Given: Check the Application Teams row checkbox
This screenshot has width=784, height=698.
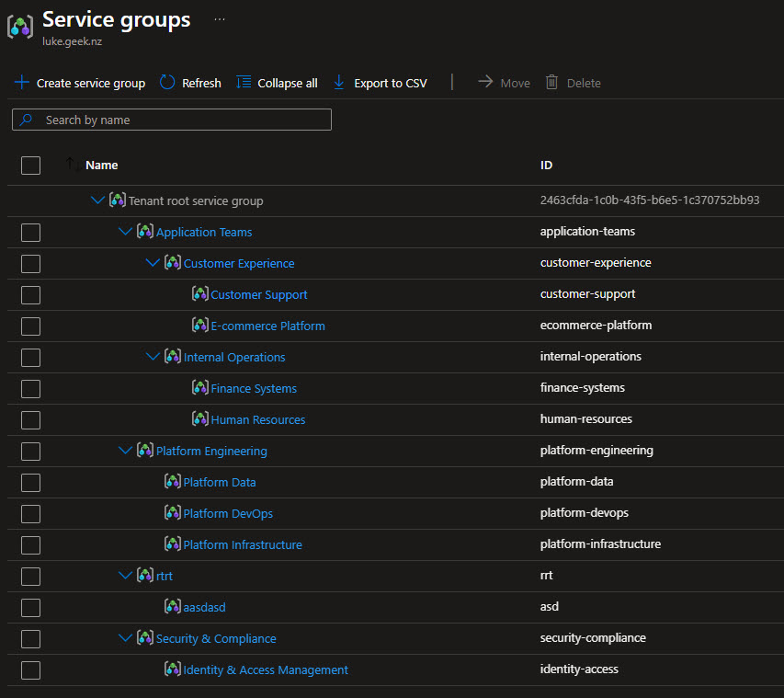Looking at the screenshot, I should (x=30, y=232).
